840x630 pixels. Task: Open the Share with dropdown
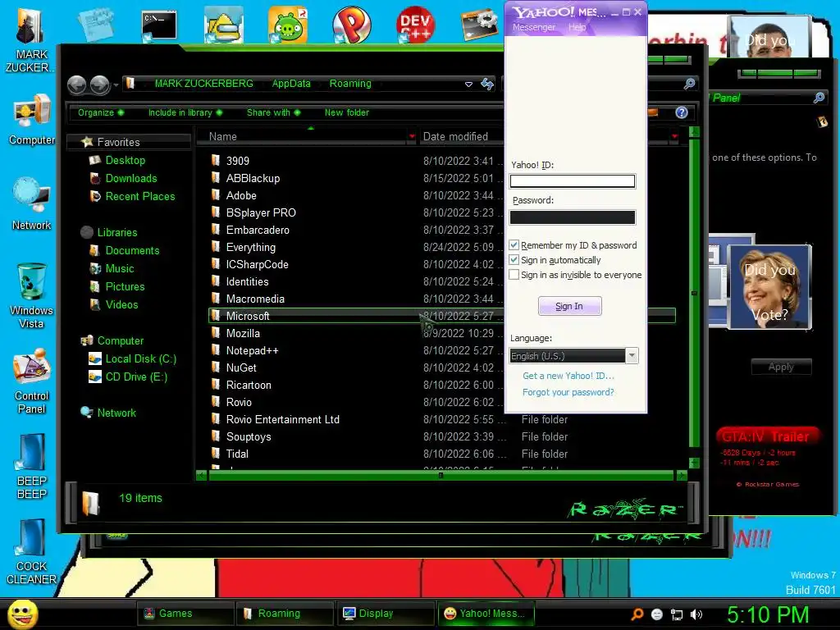pyautogui.click(x=273, y=112)
